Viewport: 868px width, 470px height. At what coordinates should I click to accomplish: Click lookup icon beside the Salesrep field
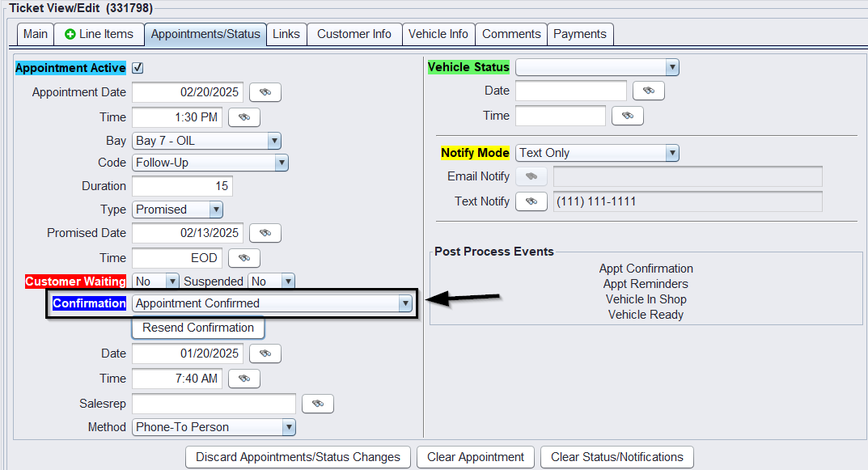(x=317, y=404)
